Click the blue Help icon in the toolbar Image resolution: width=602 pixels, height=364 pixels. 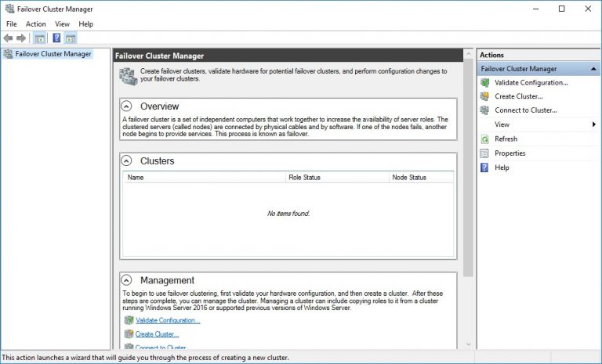(x=56, y=38)
